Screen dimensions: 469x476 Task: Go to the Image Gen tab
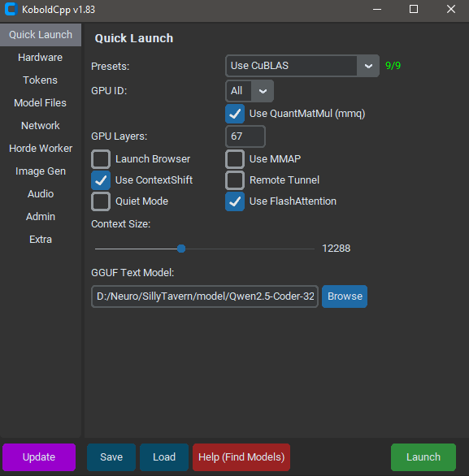41,171
